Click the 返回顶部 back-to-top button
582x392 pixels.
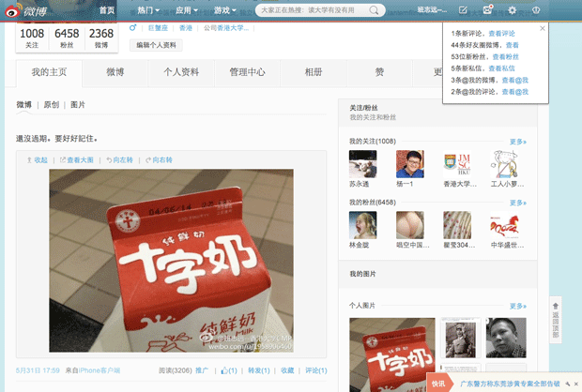[x=556, y=320]
